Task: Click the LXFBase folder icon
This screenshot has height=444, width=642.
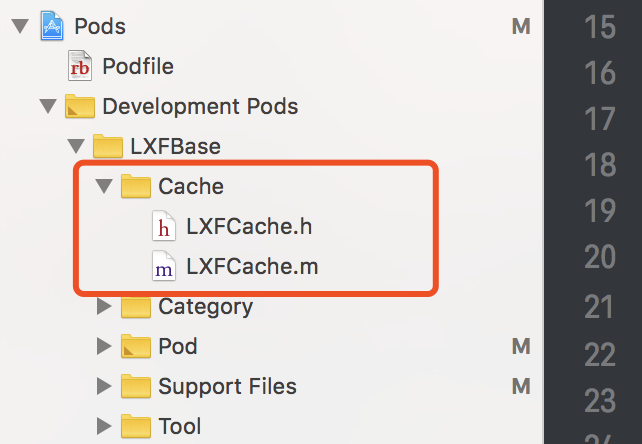Action: pos(108,146)
